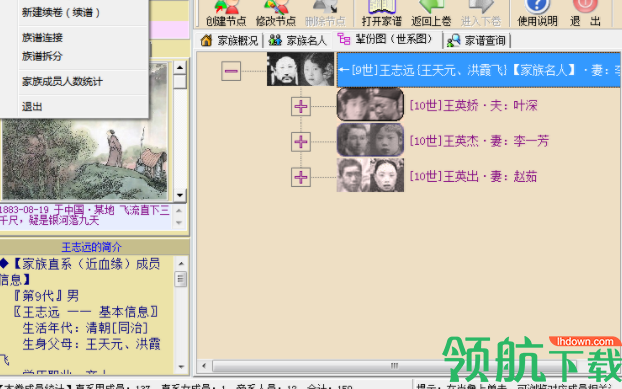The image size is (622, 389).
Task: Click the 简介 panel scrollbar thumb
Action: coord(181,279)
